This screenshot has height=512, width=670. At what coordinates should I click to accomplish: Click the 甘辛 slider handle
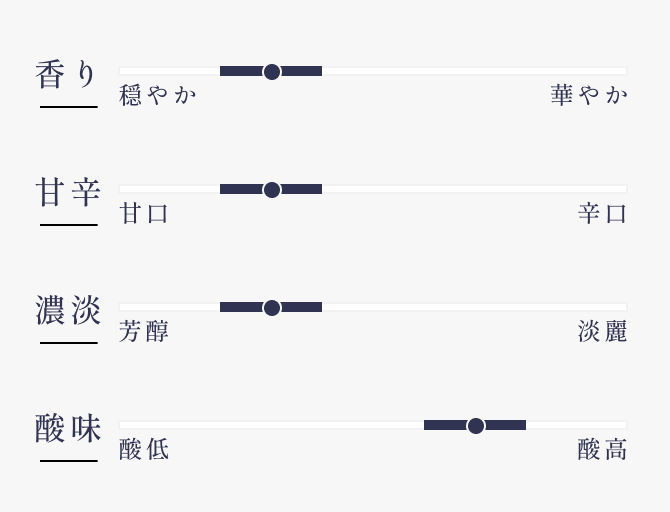271,189
